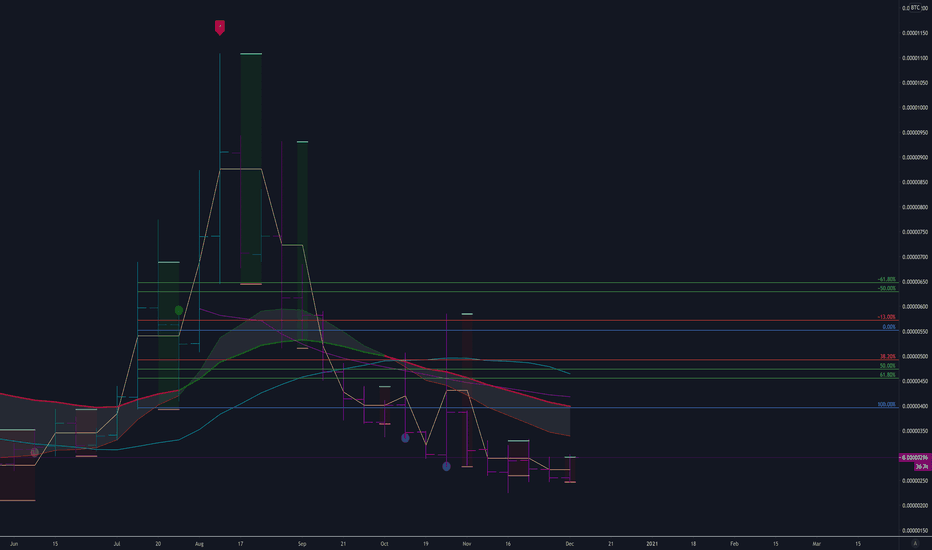Click the Jul label on time axis
The width and height of the screenshot is (932, 550).
click(x=116, y=543)
